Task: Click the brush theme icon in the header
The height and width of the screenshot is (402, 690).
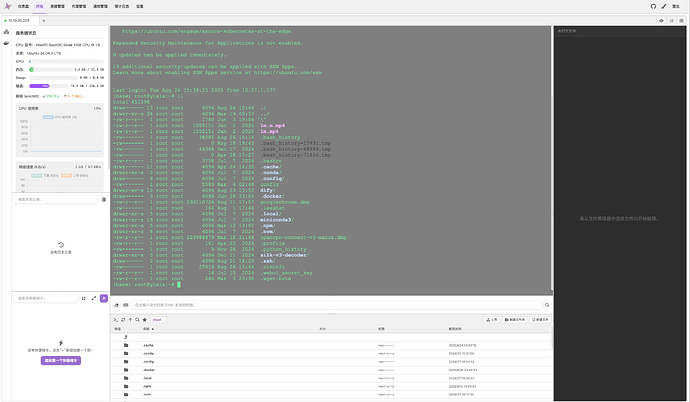Action: click(x=664, y=6)
